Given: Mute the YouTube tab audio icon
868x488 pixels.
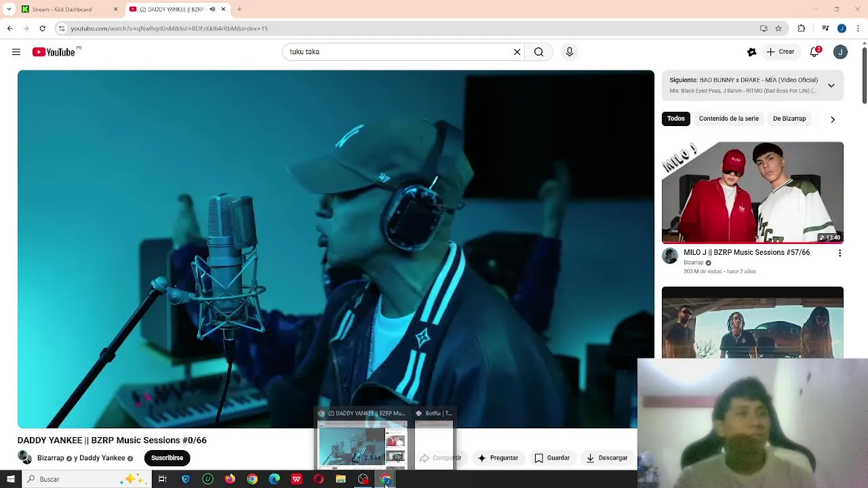Looking at the screenshot, I should [212, 9].
